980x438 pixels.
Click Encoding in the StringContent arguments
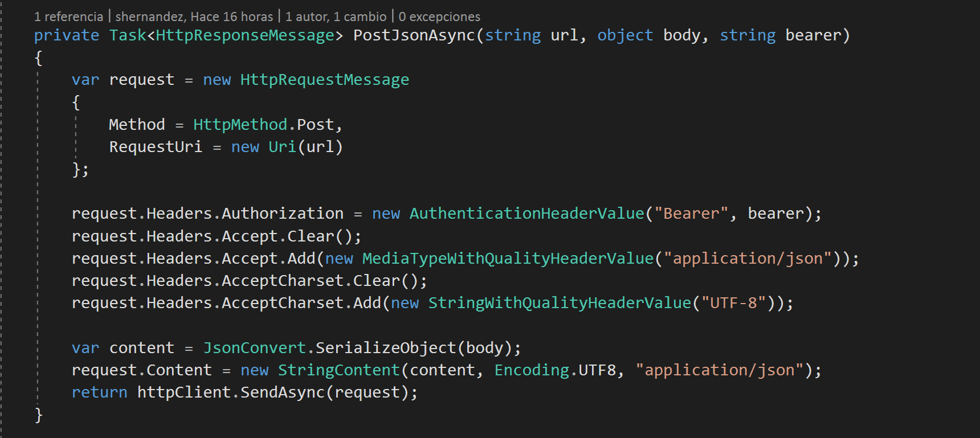532,370
